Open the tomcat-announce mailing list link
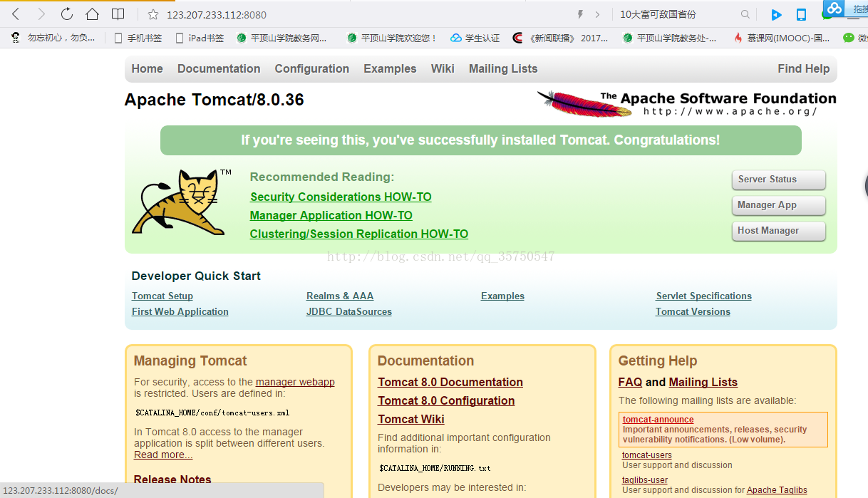 (x=658, y=420)
